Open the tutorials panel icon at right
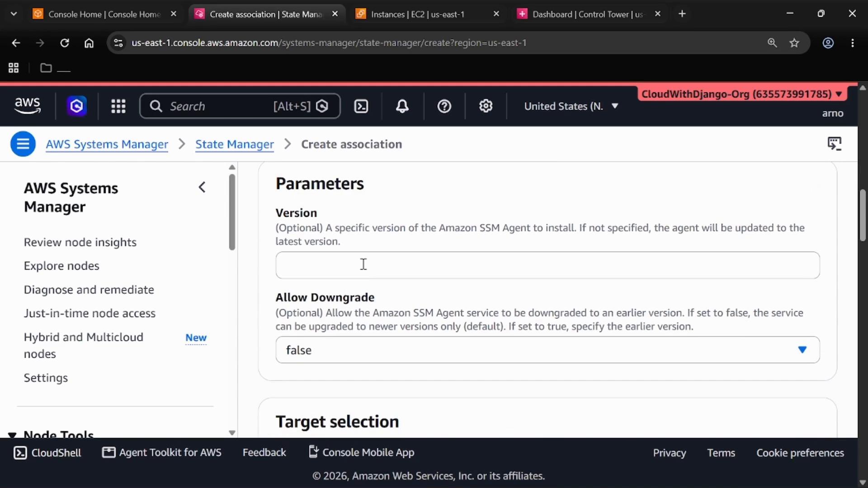This screenshot has width=868, height=488. coord(835,144)
